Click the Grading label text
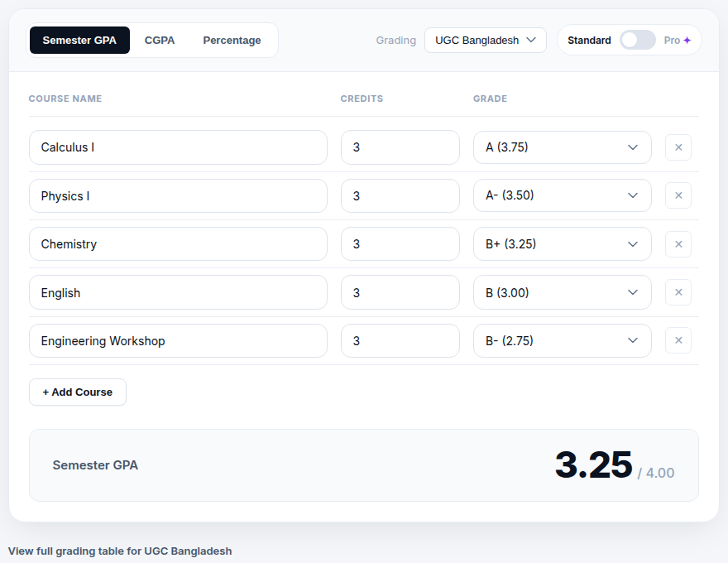This screenshot has width=728, height=563. click(x=396, y=41)
